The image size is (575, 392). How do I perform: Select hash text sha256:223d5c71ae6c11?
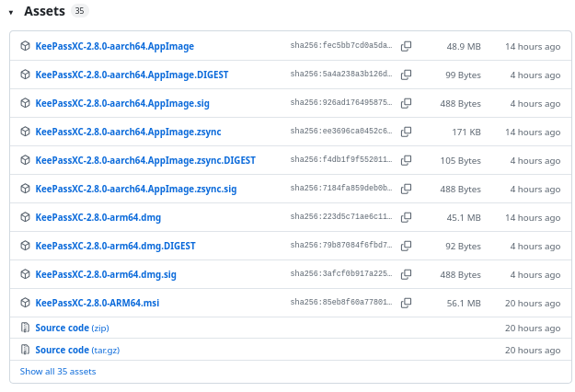click(341, 217)
